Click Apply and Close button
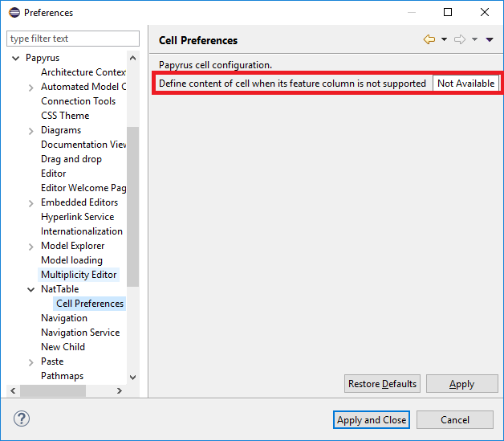This screenshot has width=504, height=441. coord(372,420)
